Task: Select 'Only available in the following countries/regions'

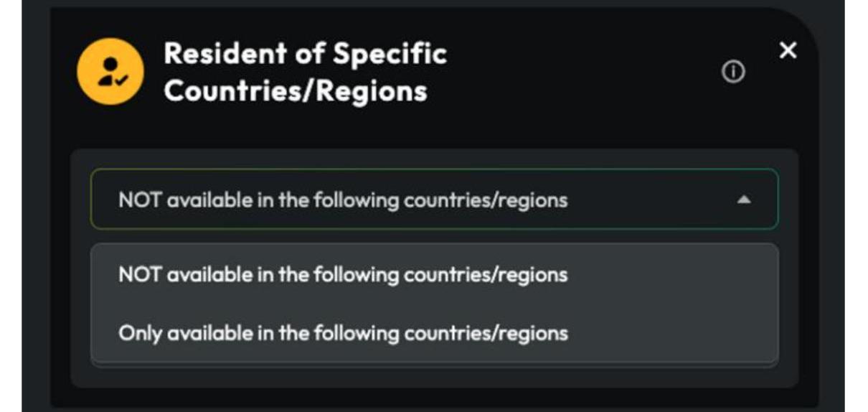Action: (x=343, y=333)
